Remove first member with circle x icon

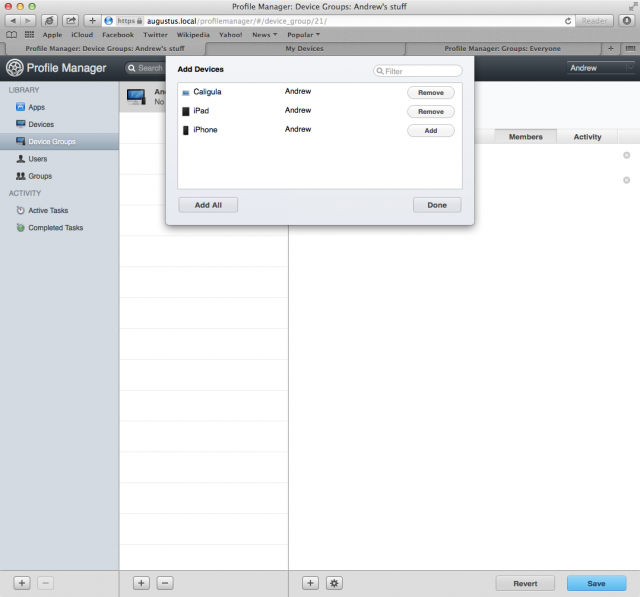point(626,155)
